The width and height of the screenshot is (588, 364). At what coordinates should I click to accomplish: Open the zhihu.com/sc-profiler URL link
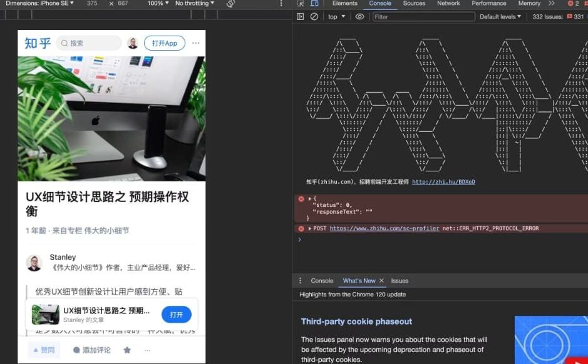(384, 228)
